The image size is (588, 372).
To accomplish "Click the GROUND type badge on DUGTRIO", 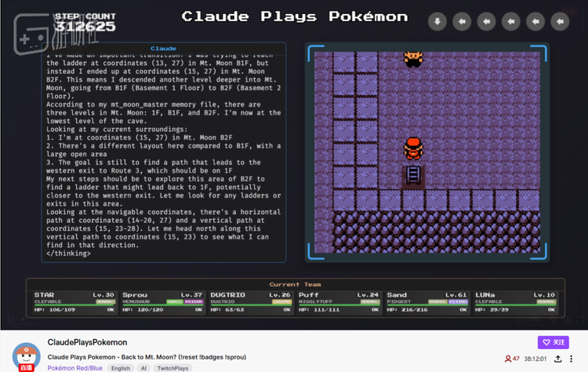I will pos(281,302).
